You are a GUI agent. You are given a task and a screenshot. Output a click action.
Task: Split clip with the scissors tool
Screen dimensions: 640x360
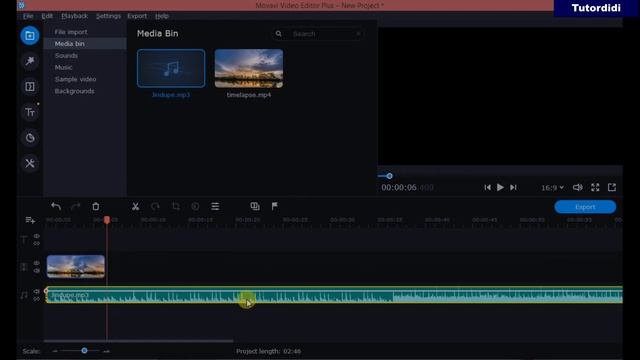[x=136, y=207]
